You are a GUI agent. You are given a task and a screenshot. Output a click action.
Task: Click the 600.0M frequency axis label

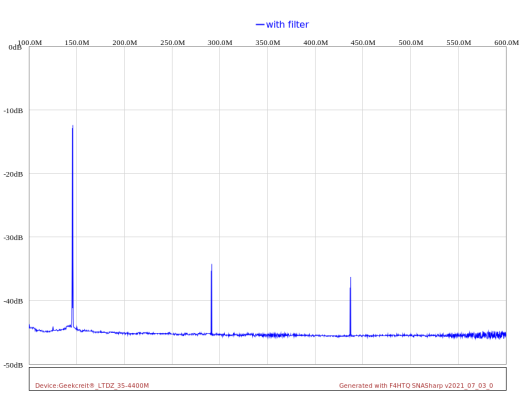click(506, 43)
